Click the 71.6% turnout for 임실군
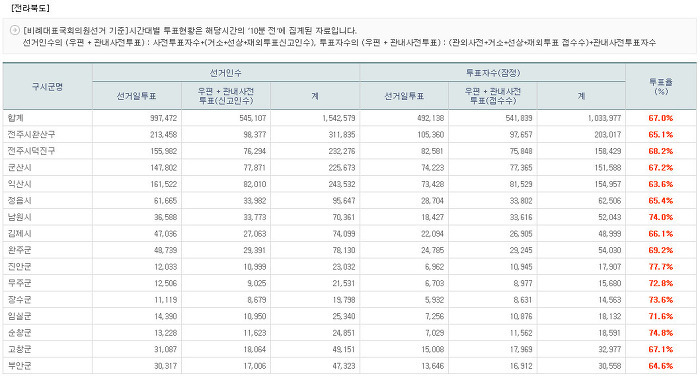 [661, 317]
